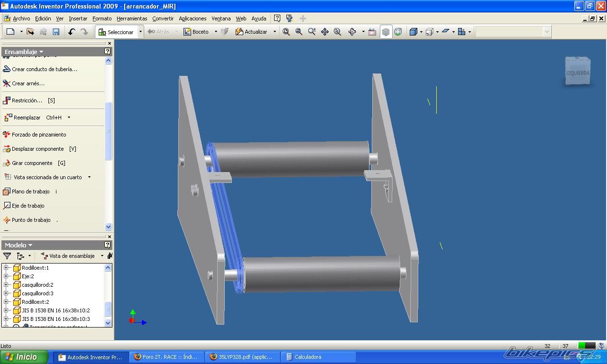Click the Actualizar button
This screenshot has height=364, width=607.
pos(251,32)
